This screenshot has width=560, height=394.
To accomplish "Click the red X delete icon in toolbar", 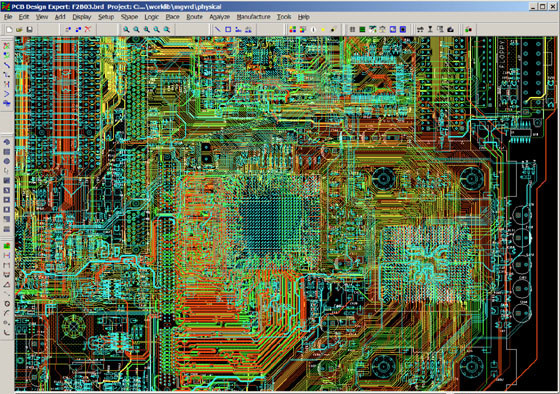I will [x=88, y=30].
